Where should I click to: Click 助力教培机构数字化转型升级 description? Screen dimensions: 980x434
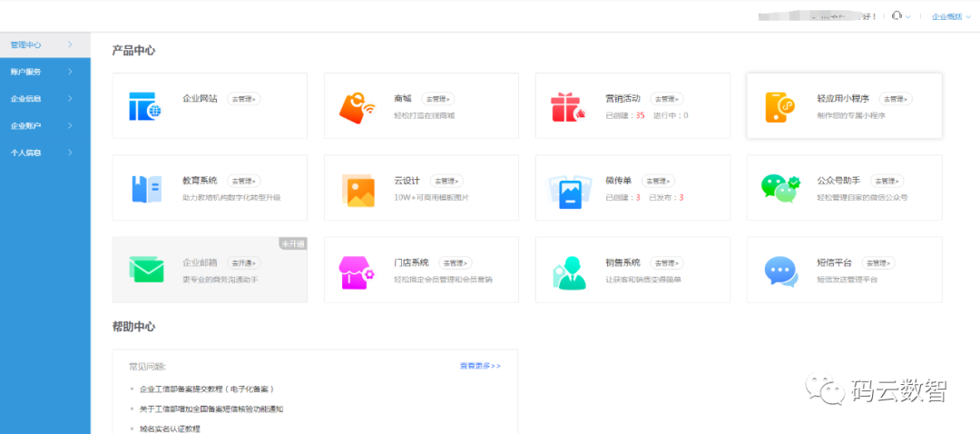click(x=232, y=198)
